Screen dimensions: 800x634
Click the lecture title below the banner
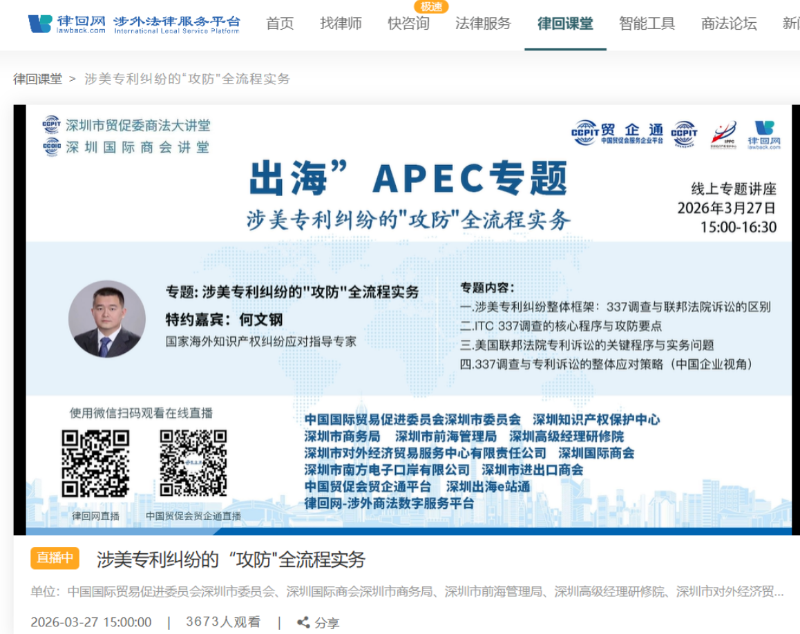tap(231, 559)
